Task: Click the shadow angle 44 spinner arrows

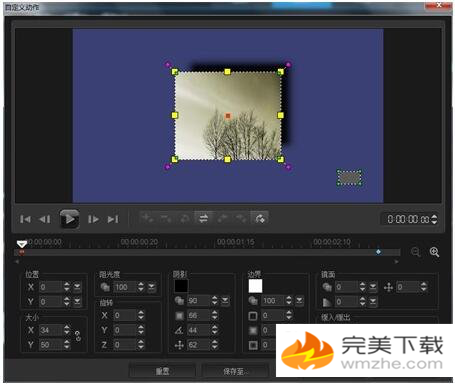Action: [x=215, y=330]
